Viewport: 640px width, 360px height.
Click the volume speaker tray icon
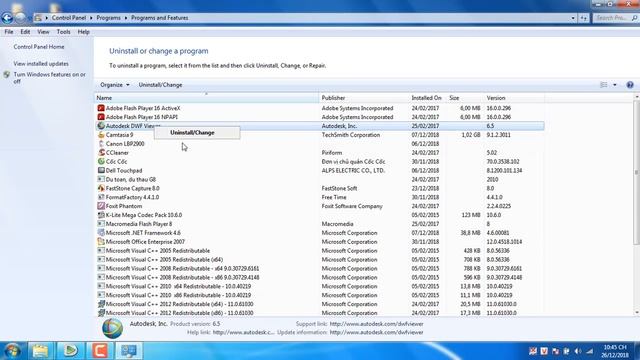pyautogui.click(x=578, y=351)
